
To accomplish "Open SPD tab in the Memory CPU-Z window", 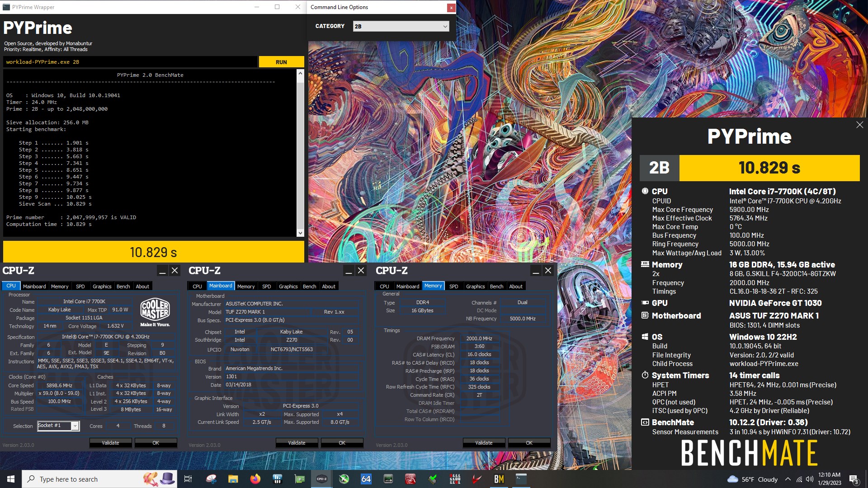I will pos(454,286).
